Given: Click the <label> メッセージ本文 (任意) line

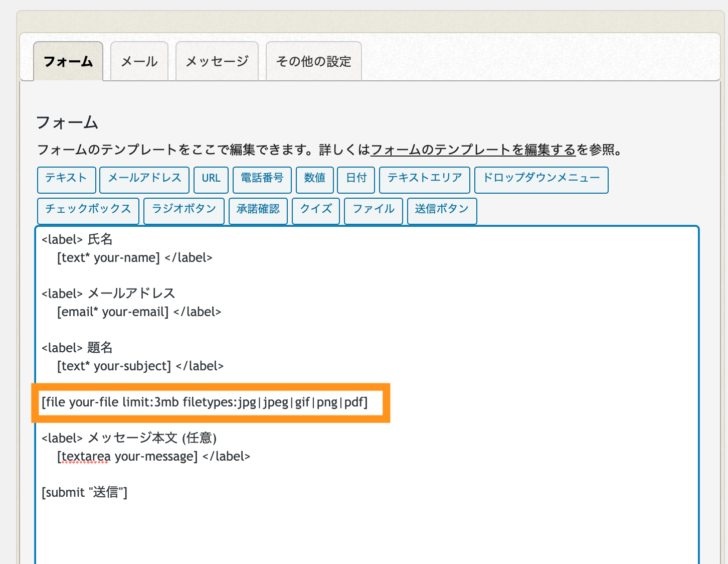Looking at the screenshot, I should [x=129, y=438].
